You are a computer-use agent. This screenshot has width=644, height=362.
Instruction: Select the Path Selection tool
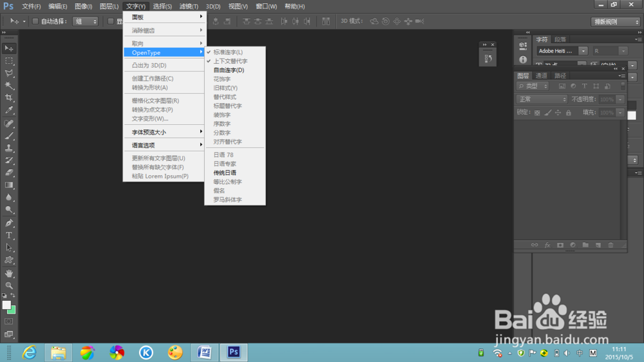pyautogui.click(x=9, y=248)
